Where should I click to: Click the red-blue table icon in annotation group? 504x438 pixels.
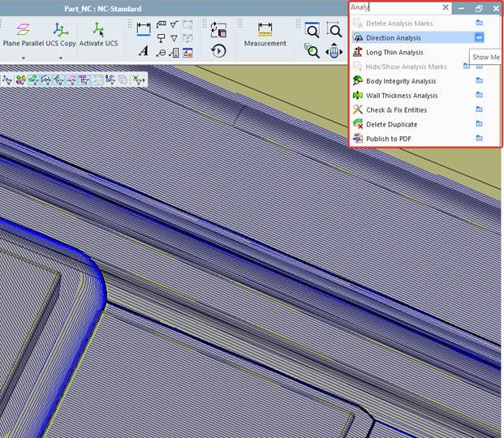187,53
